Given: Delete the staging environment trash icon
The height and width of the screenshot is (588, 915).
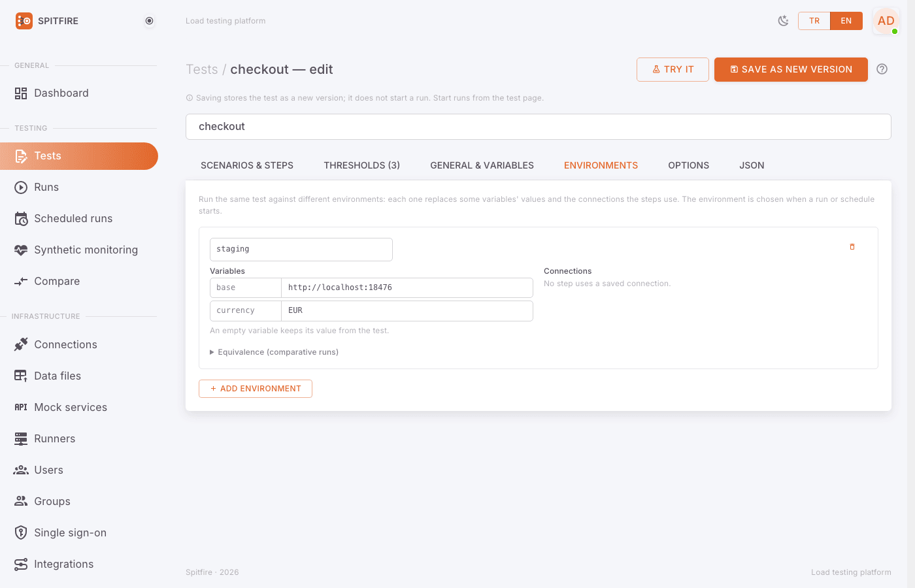Looking at the screenshot, I should (852, 247).
